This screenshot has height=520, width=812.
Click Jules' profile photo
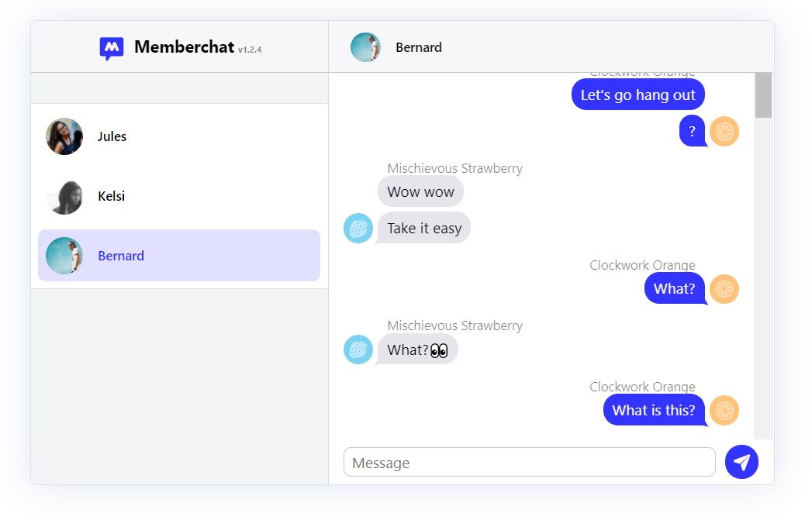[64, 136]
